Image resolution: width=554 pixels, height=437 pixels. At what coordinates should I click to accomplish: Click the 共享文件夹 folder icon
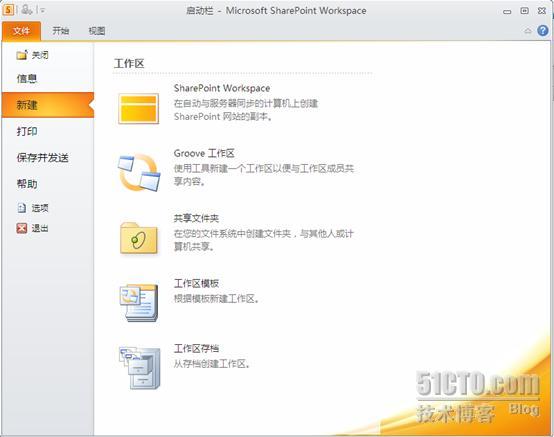(138, 237)
